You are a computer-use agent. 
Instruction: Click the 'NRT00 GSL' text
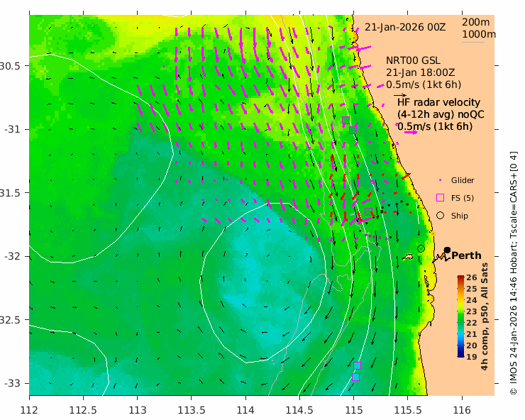pyautogui.click(x=413, y=60)
